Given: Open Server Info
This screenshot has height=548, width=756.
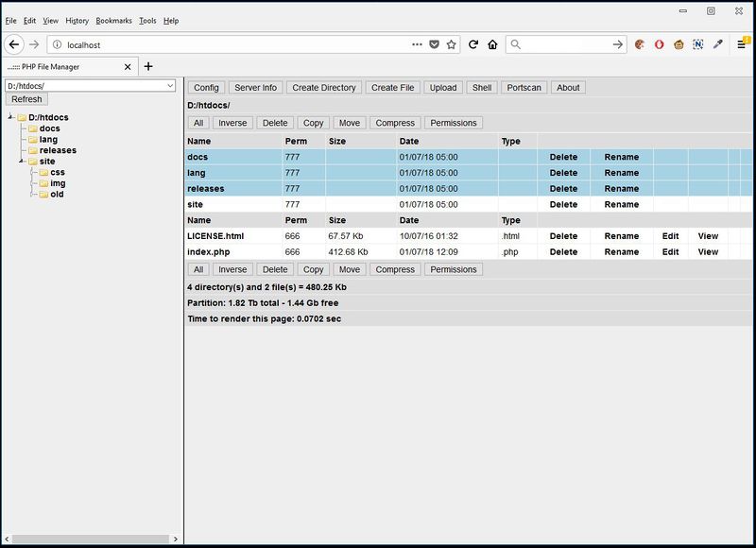Looking at the screenshot, I should [x=255, y=88].
